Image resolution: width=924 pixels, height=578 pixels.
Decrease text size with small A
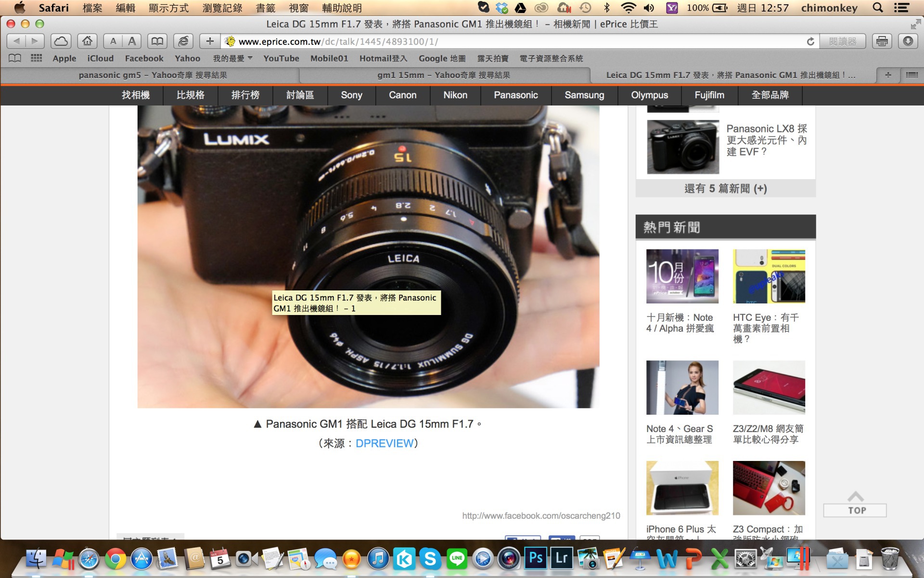(x=113, y=41)
